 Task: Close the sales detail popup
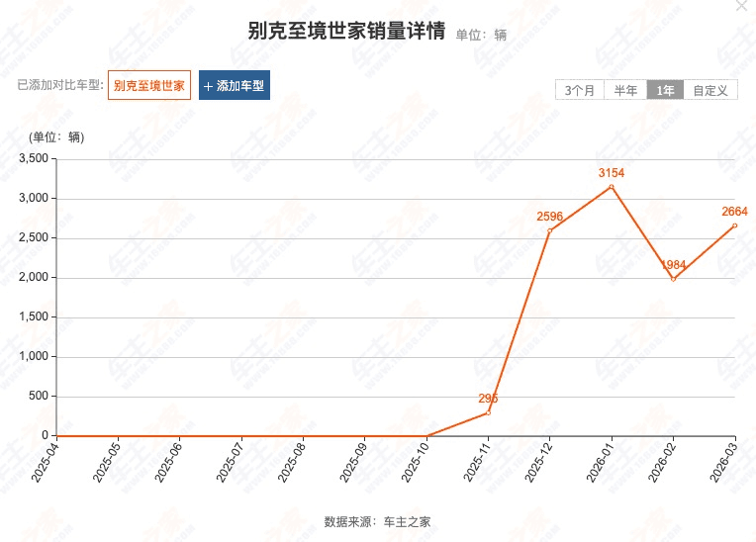[741, 5]
